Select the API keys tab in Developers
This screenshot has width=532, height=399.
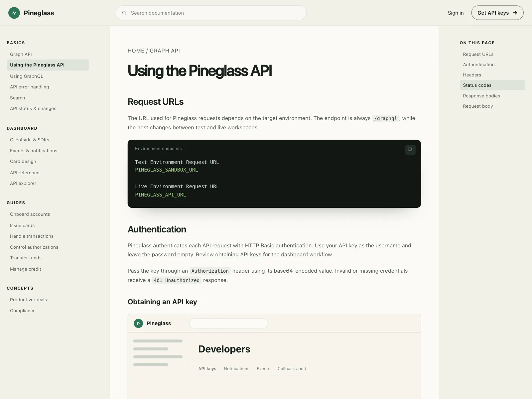[207, 369]
